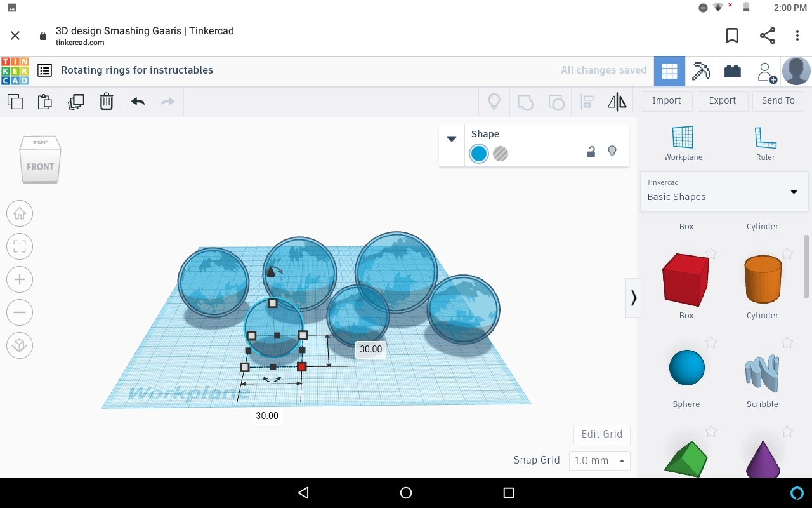The width and height of the screenshot is (812, 508).
Task: Invite collaborators with add-person icon
Action: (x=766, y=72)
